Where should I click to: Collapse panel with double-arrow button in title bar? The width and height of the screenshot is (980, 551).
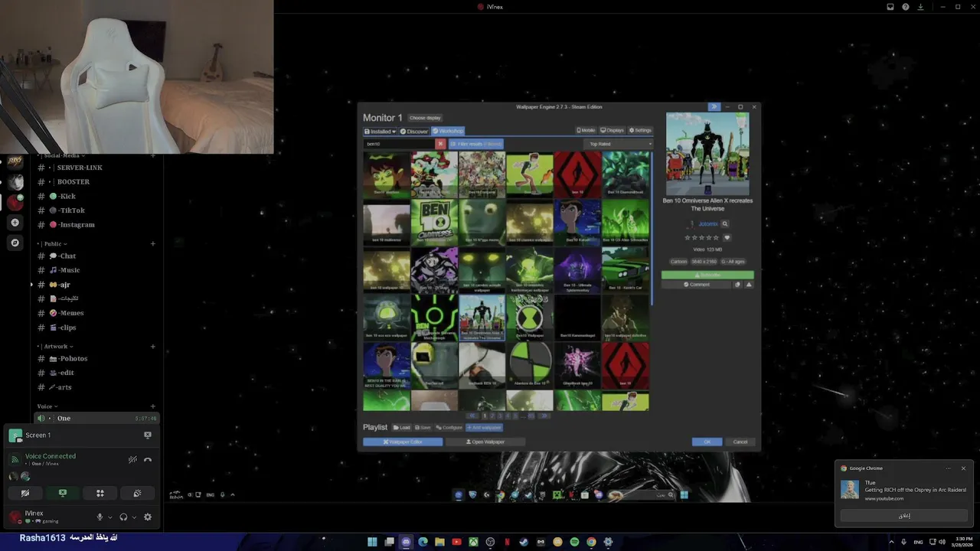[714, 107]
